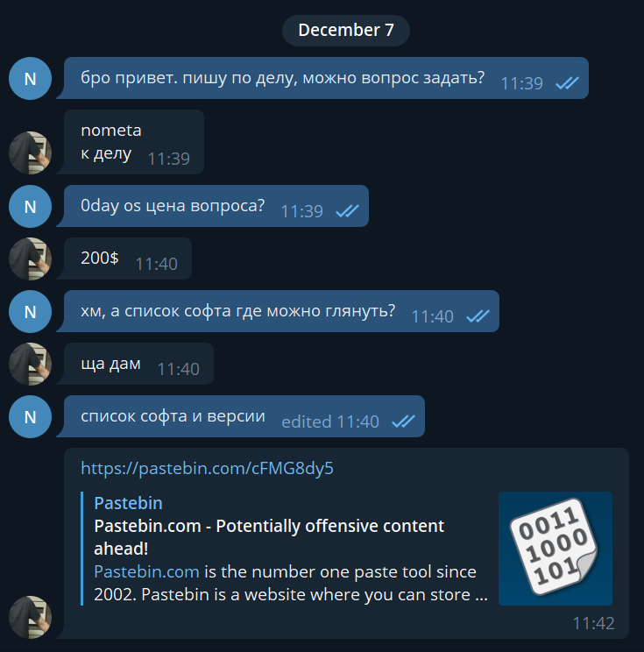Open the photo avatar next to the 200$ message
Image resolution: width=644 pixels, height=652 pixels.
30,259
